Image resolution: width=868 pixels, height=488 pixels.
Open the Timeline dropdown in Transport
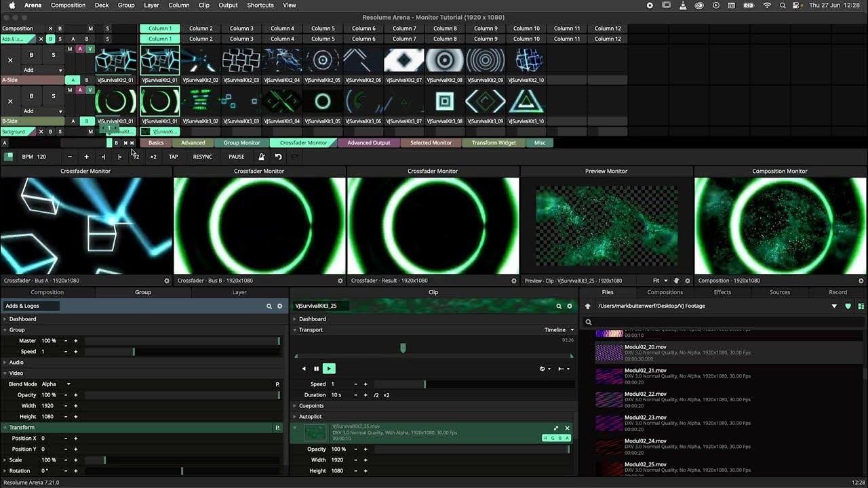coord(559,330)
